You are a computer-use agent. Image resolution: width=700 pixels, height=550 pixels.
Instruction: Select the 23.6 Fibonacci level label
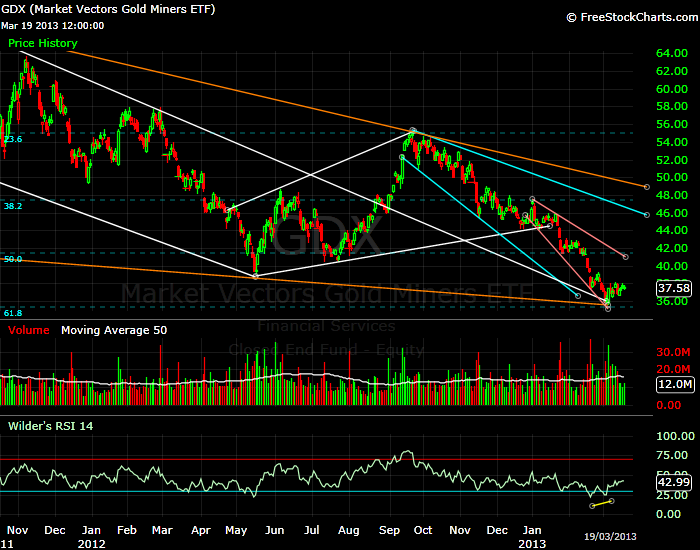[13, 139]
